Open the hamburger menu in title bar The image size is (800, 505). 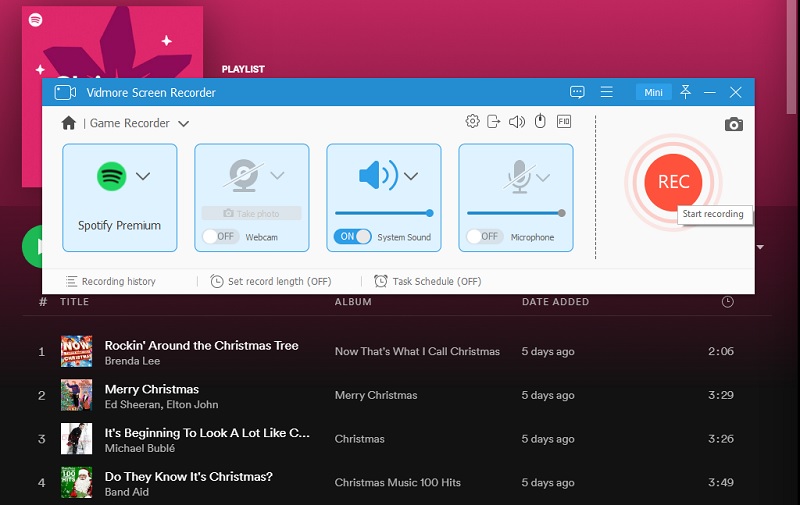pos(606,92)
